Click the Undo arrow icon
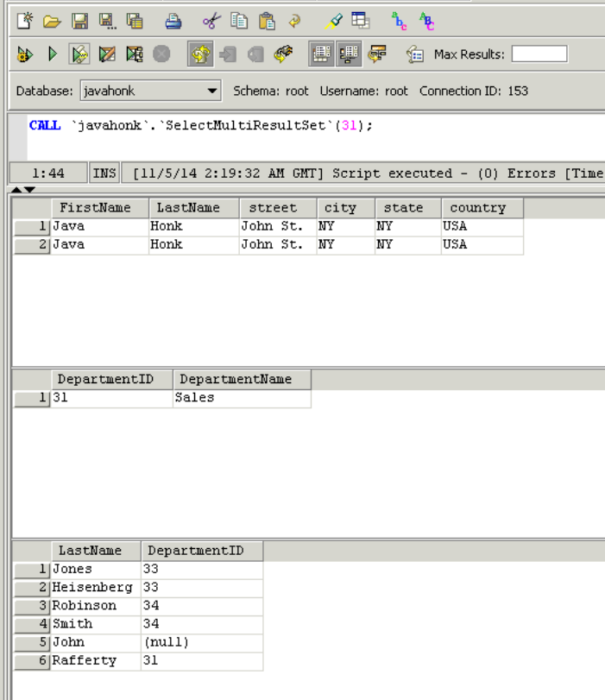This screenshot has height=700, width=605. coord(294,21)
